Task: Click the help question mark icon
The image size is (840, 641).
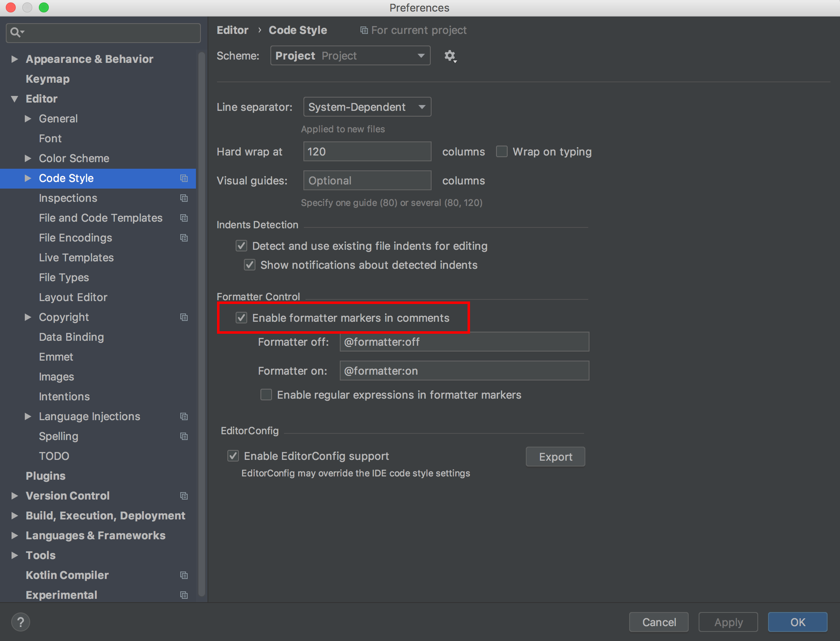Action: click(21, 622)
